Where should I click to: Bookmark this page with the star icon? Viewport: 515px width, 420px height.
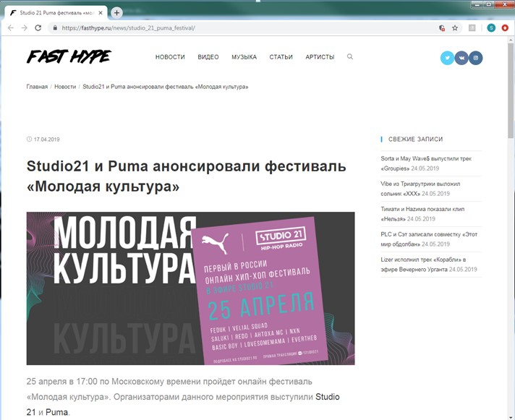point(455,28)
